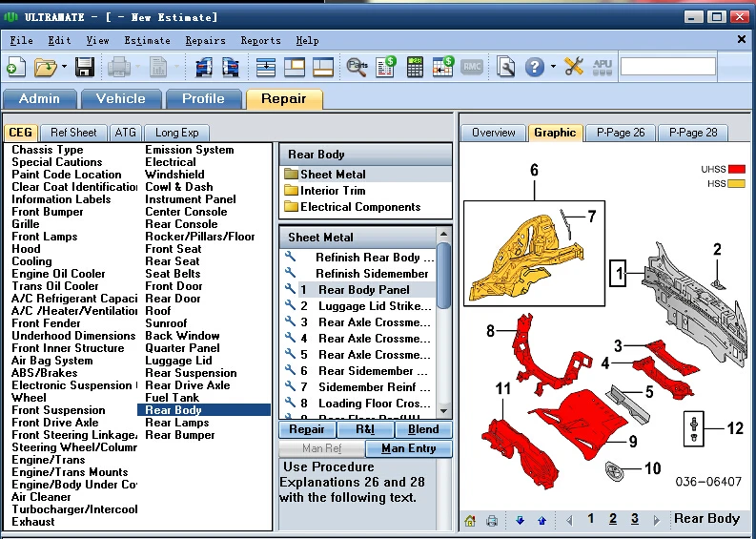The height and width of the screenshot is (539, 756).
Task: Click callout 1 Rear Body Panel in graphic
Action: (618, 274)
